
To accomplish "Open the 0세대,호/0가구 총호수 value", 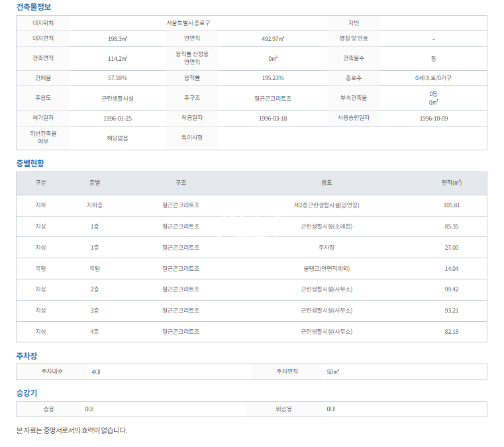I will pos(433,78).
